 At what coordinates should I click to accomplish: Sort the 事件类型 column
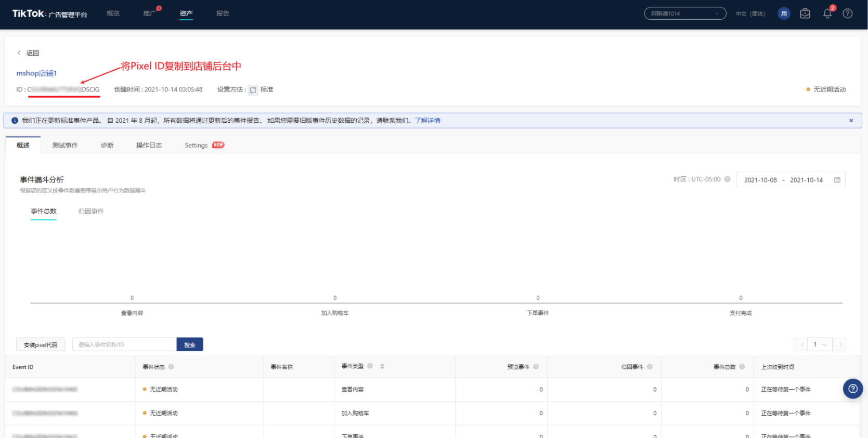[x=382, y=366]
